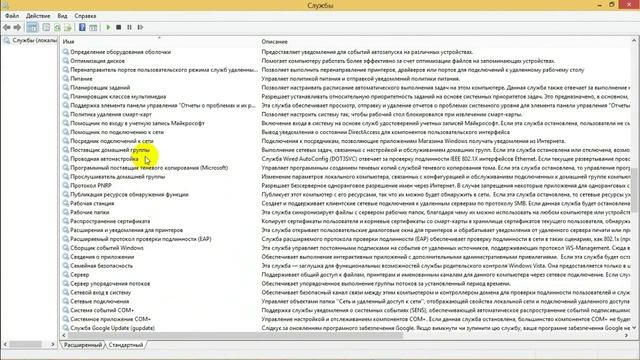This screenshot has width=640, height=360.
Task: Select Перенаправитель портов пользовательского режима service
Action: point(164,70)
